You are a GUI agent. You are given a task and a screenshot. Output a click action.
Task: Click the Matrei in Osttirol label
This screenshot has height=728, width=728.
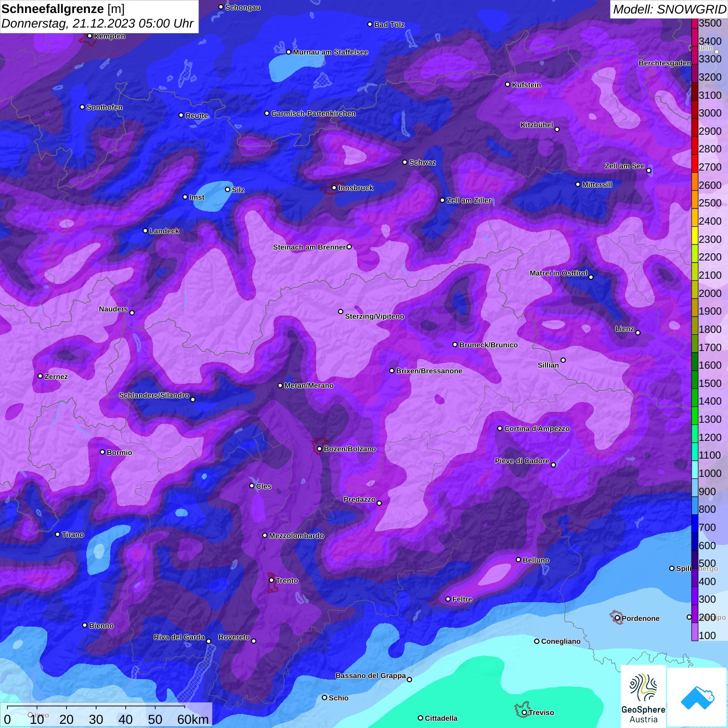(x=558, y=273)
